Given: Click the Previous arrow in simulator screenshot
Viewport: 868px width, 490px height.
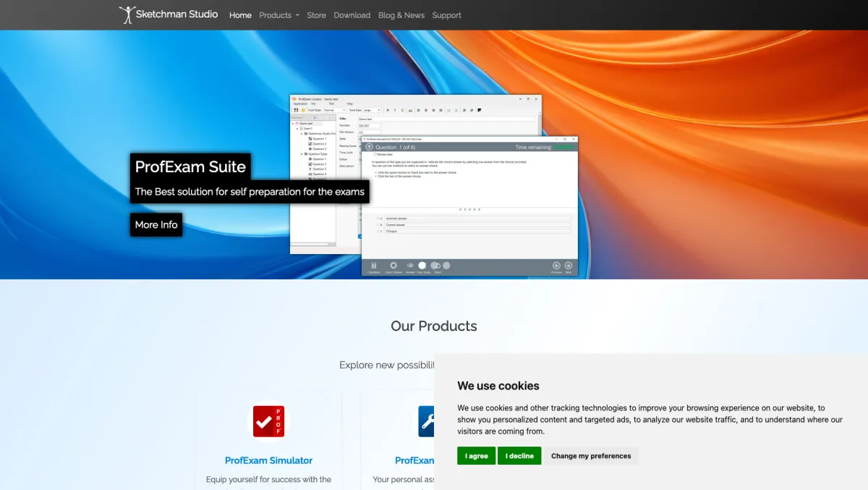Looking at the screenshot, I should [x=556, y=266].
